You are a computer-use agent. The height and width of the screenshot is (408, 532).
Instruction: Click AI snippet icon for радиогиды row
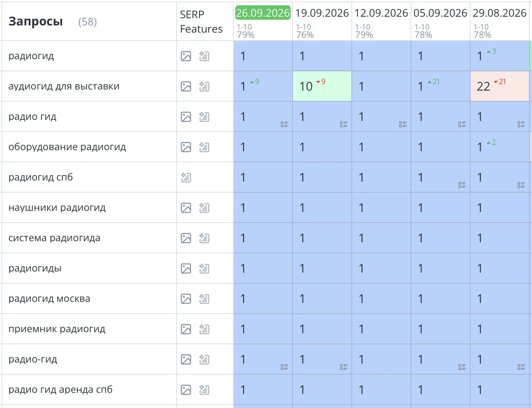click(x=204, y=268)
